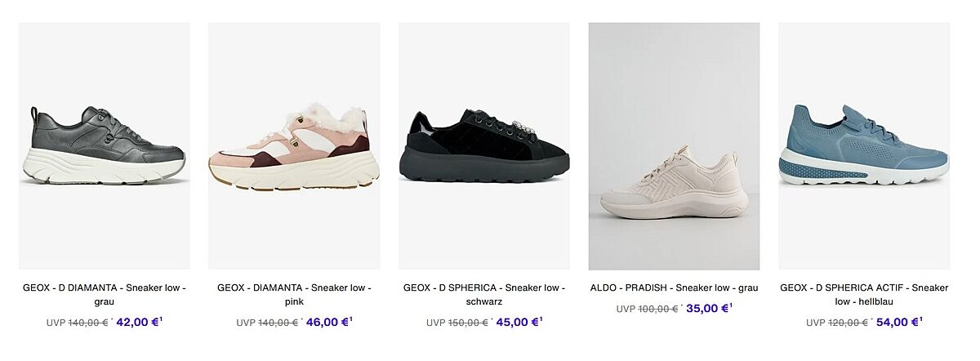The width and height of the screenshot is (980, 361).
Task: Click the crossed-out UVP 100,00 € price
Action: coord(647,310)
